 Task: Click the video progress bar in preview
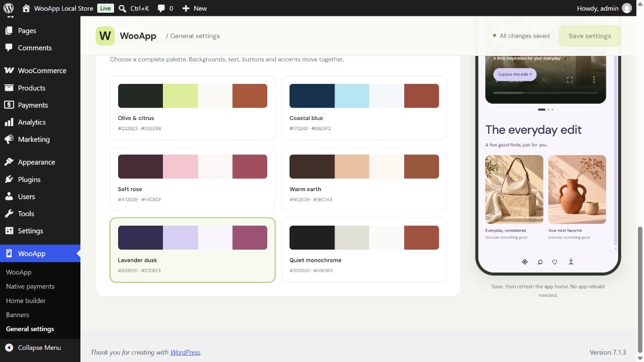pos(545,93)
